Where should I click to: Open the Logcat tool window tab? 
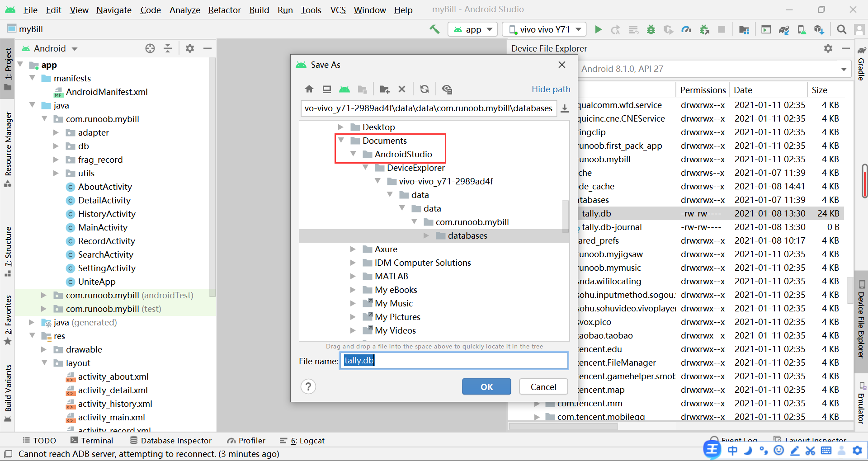[302, 441]
